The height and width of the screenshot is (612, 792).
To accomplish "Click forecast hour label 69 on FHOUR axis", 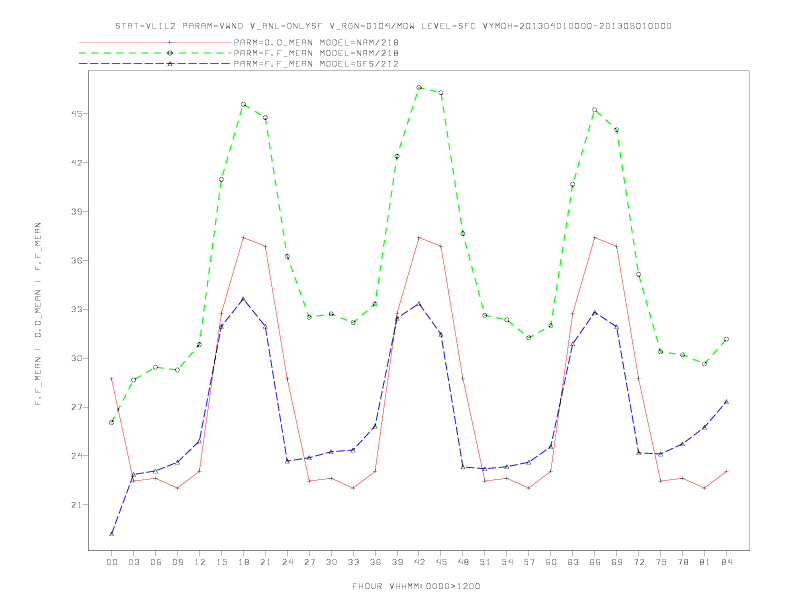I will (x=617, y=562).
